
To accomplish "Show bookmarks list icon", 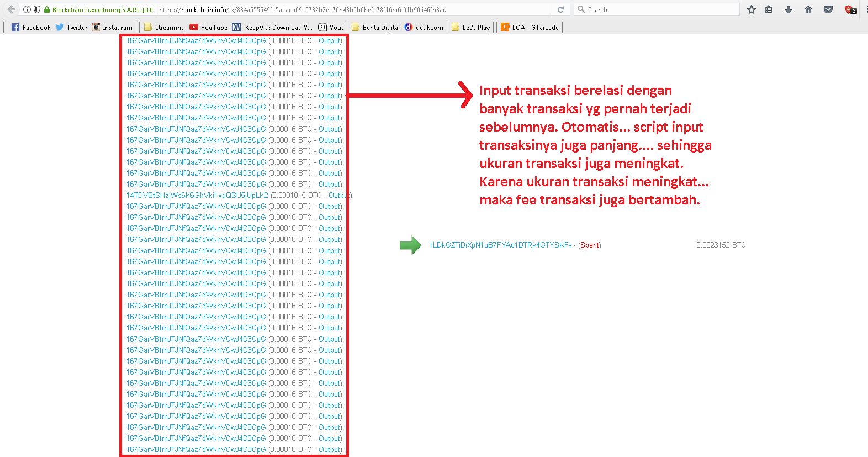I will tap(769, 9).
